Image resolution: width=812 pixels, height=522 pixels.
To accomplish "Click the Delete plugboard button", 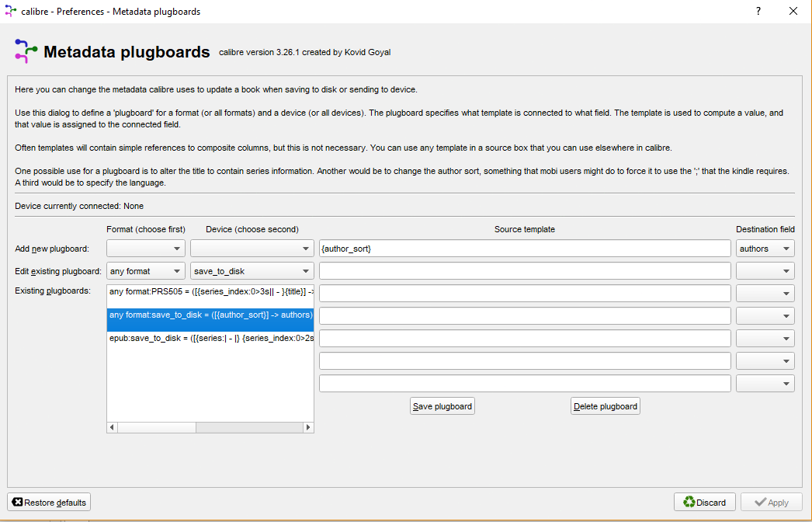I will click(x=606, y=406).
